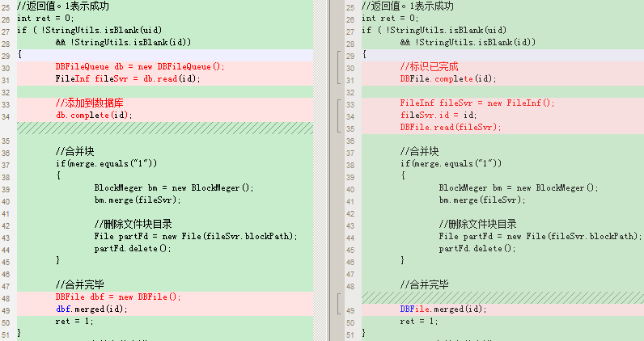Click the DBFile dbf = new DBFile() line
The height and width of the screenshot is (341, 644).
[165, 297]
